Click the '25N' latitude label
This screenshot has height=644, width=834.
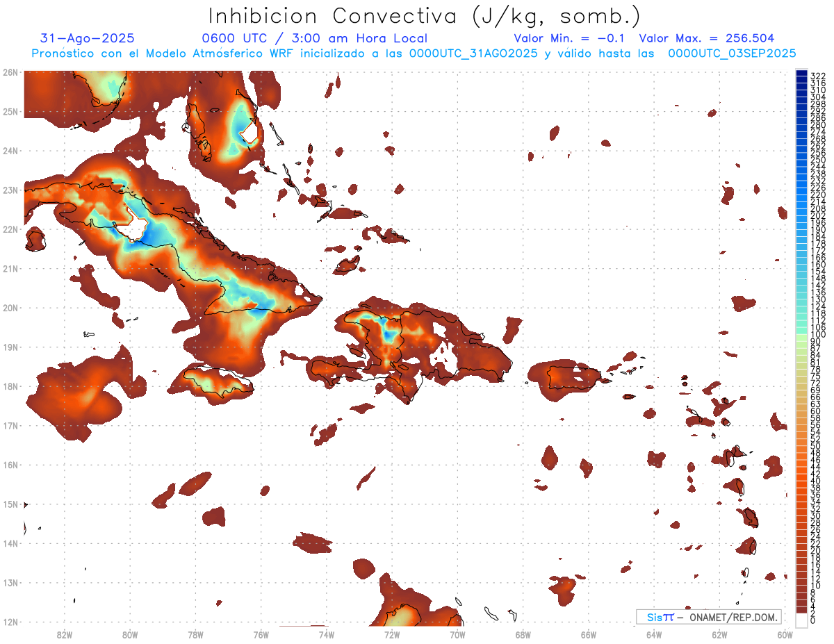point(10,111)
